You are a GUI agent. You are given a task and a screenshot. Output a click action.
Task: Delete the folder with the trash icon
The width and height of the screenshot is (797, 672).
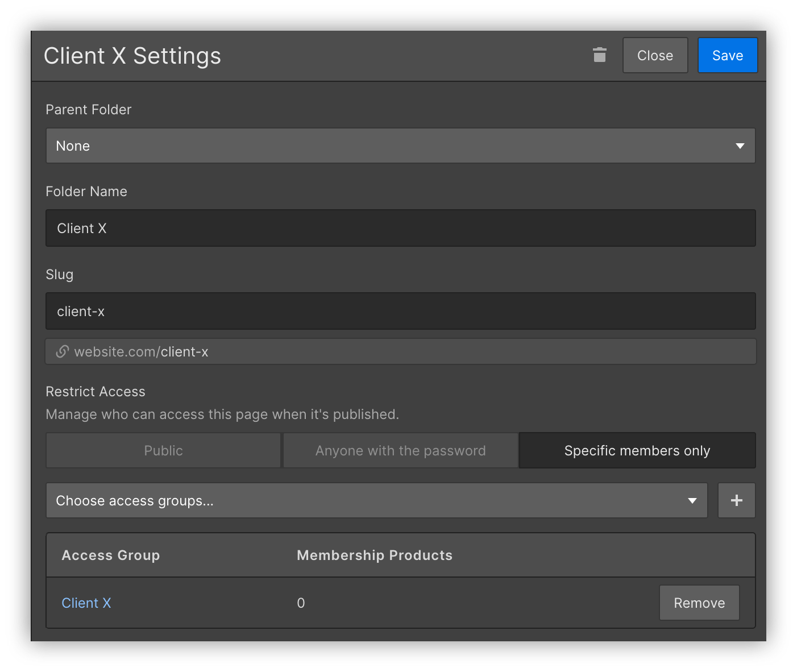tap(599, 55)
